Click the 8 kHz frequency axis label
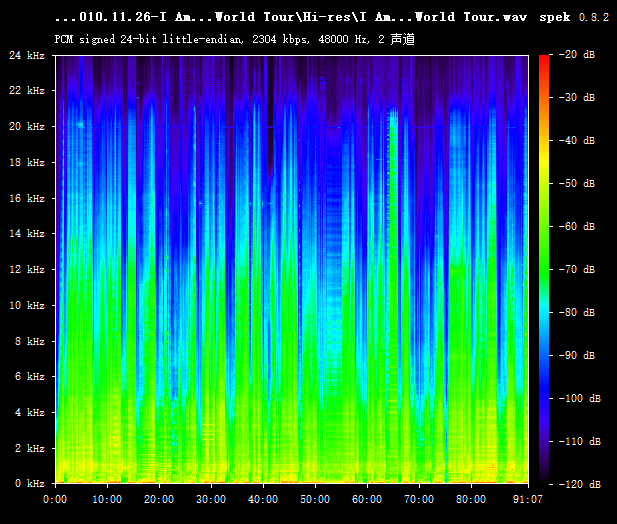Viewport: 617px width, 524px height. (x=30, y=341)
